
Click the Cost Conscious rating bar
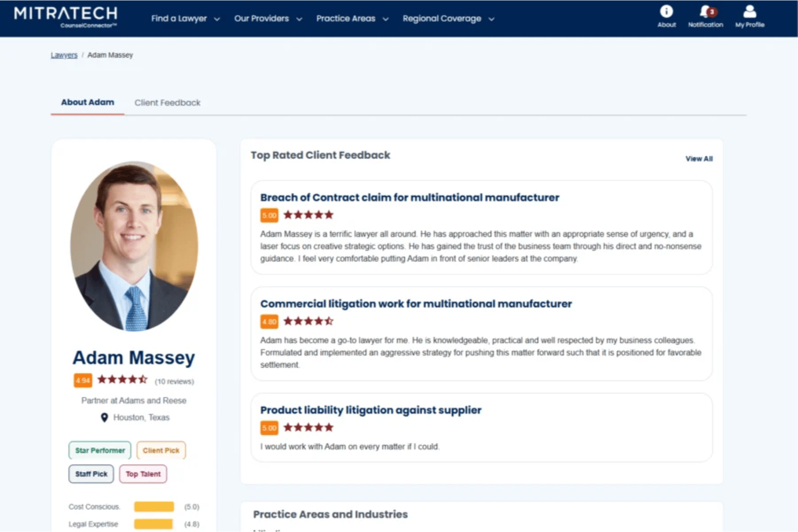[x=154, y=507]
